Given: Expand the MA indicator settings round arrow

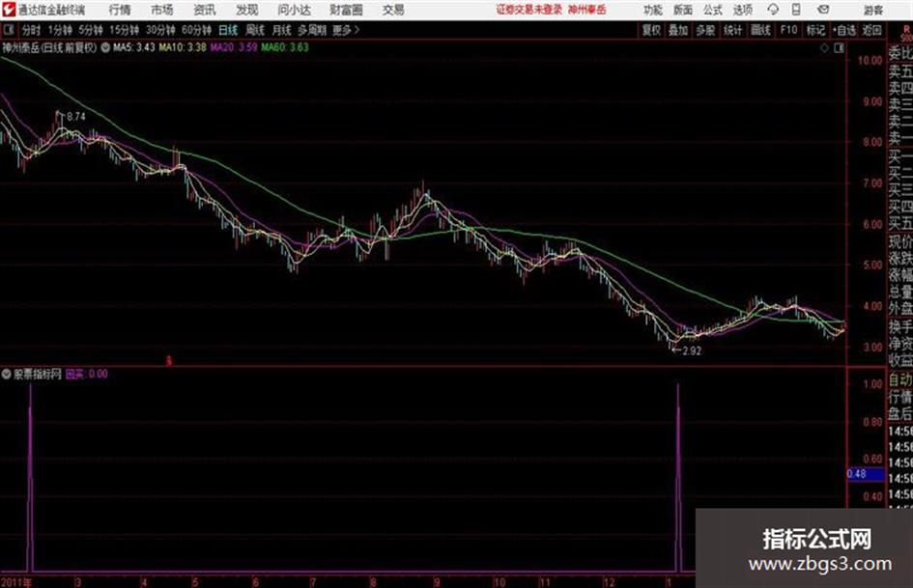Looking at the screenshot, I should click(105, 47).
